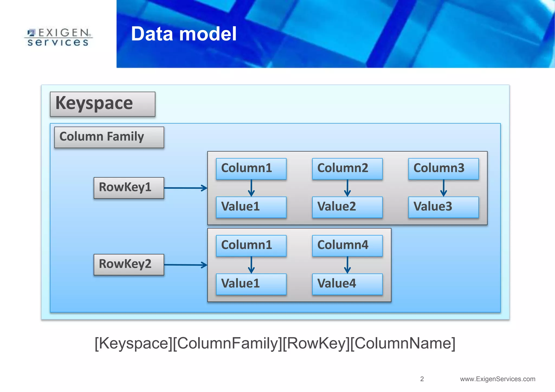Click the arrow between Column2 and Value2
The height and width of the screenshot is (392, 555).
[x=347, y=188]
